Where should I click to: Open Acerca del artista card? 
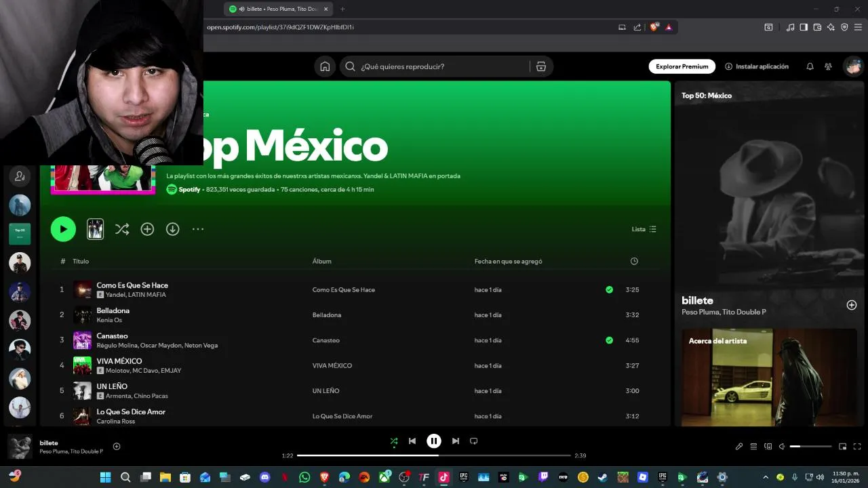tap(769, 378)
